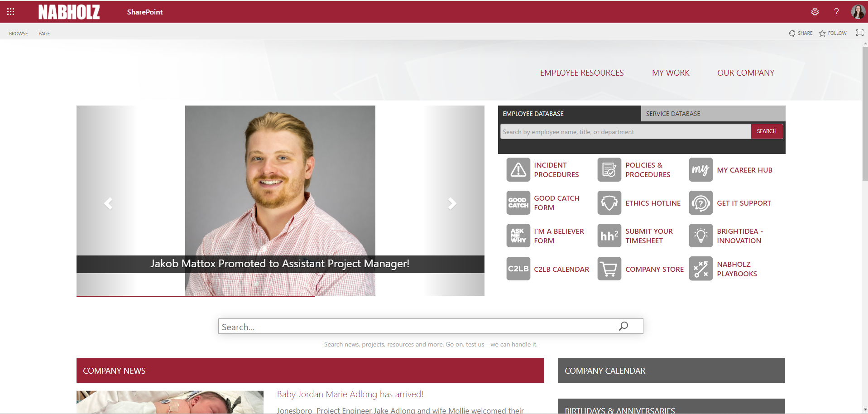Expand the My Work menu
This screenshot has height=414, width=868.
[x=670, y=73]
